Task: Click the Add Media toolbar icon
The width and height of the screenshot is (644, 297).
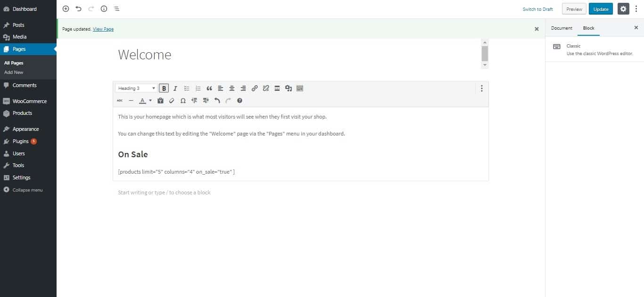Action: 289,88
